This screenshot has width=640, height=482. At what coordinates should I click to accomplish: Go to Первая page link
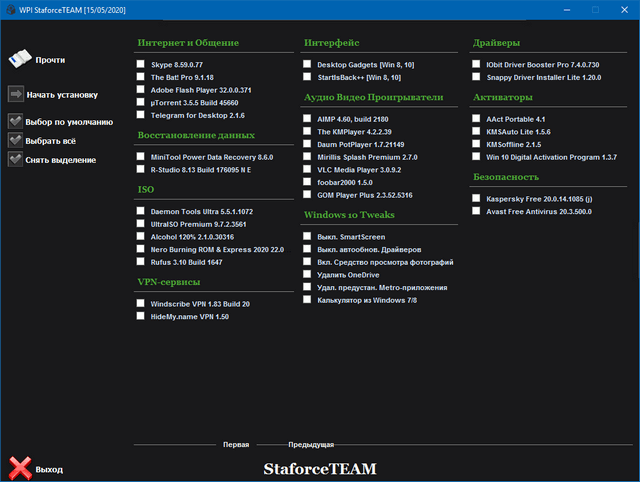236,444
